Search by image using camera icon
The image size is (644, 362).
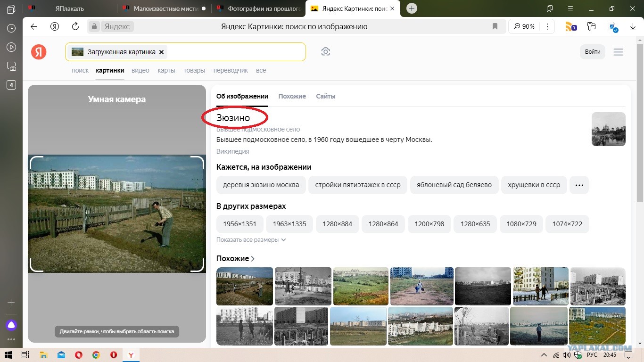[x=325, y=52]
